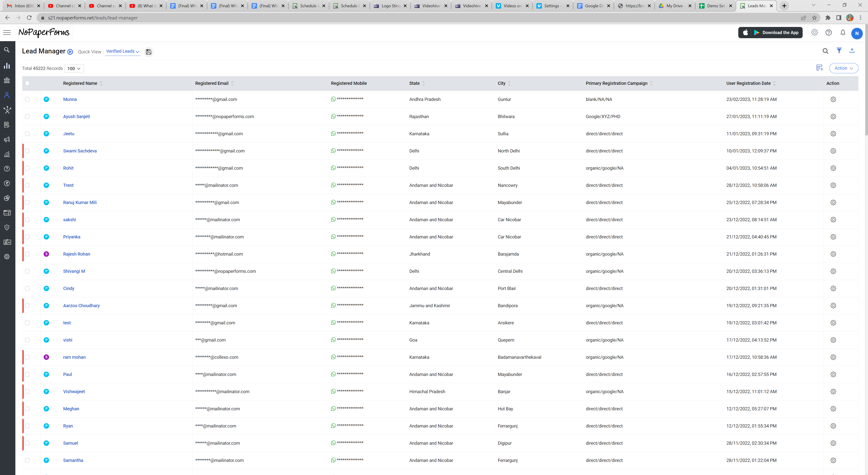Open the campaign megaphone sidebar icon
Image resolution: width=868 pixels, height=475 pixels.
tap(7, 140)
